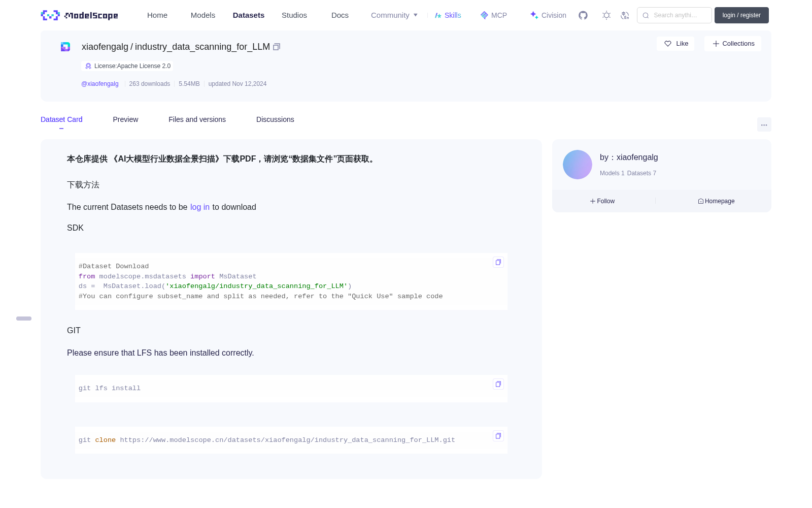This screenshot has width=812, height=508.
Task: Open the @xiaofengalg author link
Action: click(100, 84)
